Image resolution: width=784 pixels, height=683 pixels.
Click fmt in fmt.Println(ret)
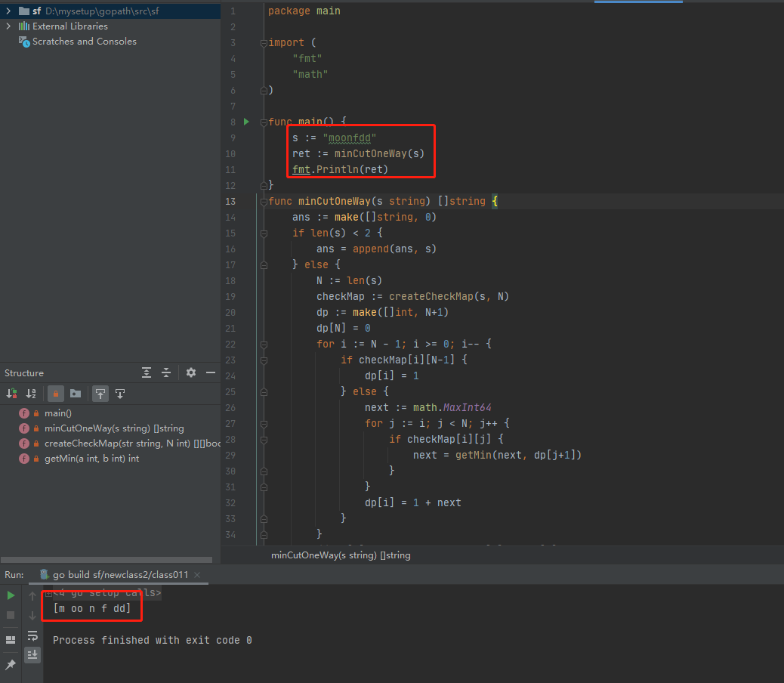tap(301, 169)
